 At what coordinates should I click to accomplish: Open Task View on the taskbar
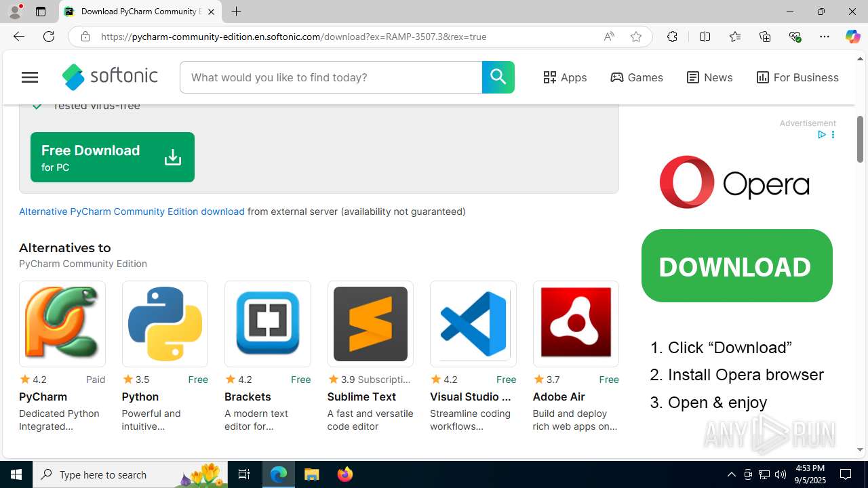coord(244,474)
